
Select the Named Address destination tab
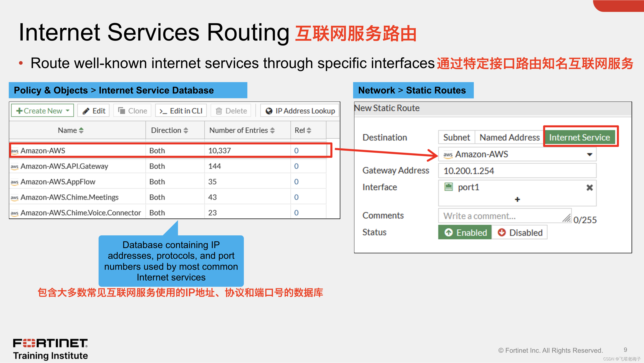click(x=509, y=137)
